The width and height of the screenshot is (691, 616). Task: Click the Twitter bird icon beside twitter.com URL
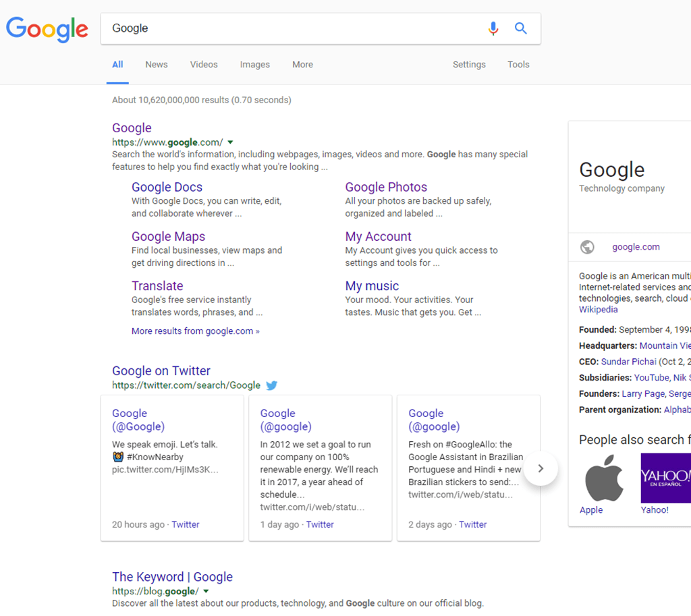click(x=271, y=385)
